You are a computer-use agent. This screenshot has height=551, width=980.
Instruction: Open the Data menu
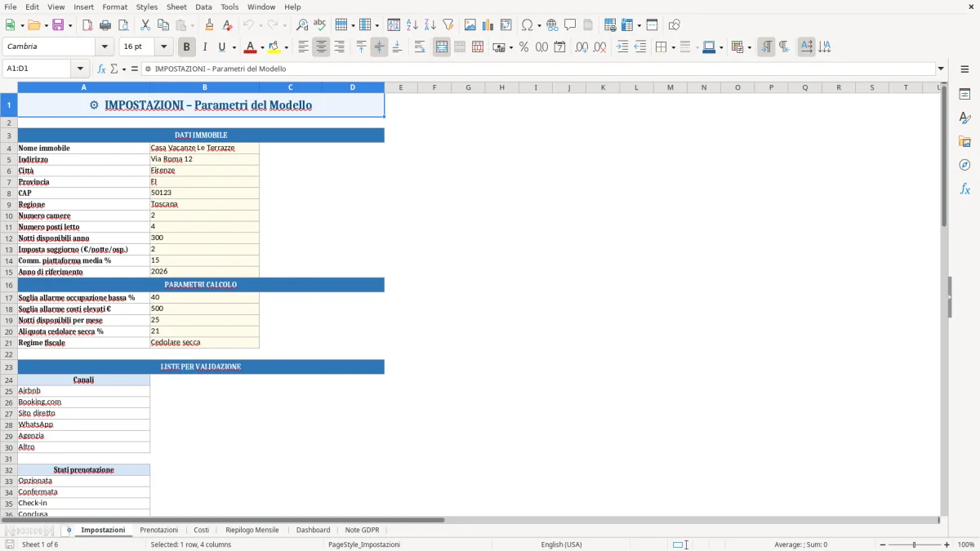[x=203, y=7]
